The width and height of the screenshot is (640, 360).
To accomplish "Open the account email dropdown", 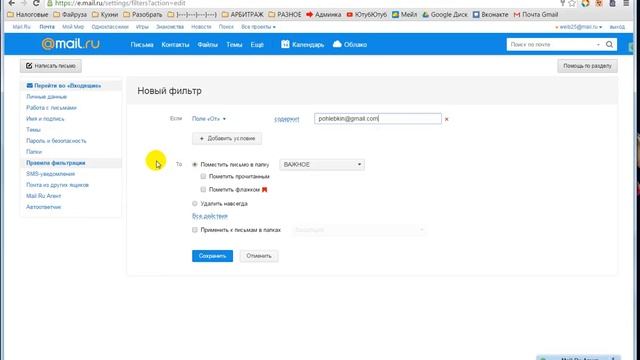I will pos(579,27).
